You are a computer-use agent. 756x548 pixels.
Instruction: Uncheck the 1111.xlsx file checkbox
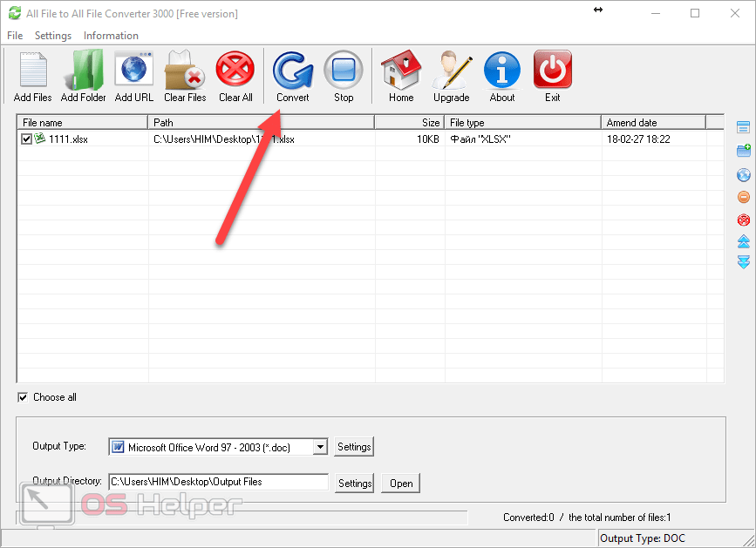point(27,139)
